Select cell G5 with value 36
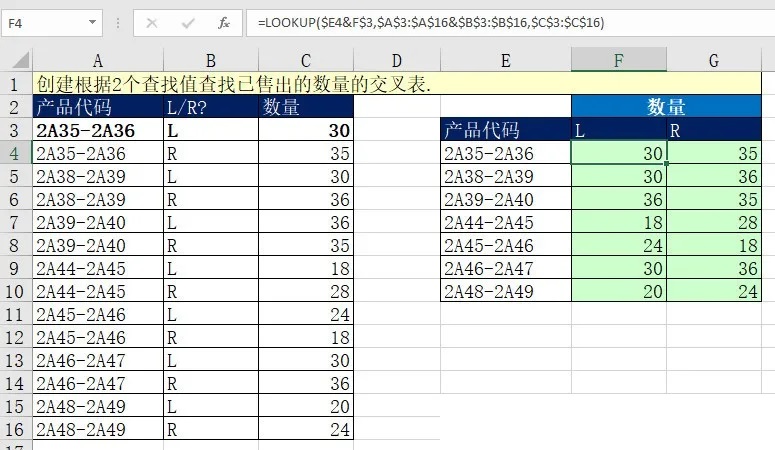This screenshot has width=775, height=450. tap(714, 176)
